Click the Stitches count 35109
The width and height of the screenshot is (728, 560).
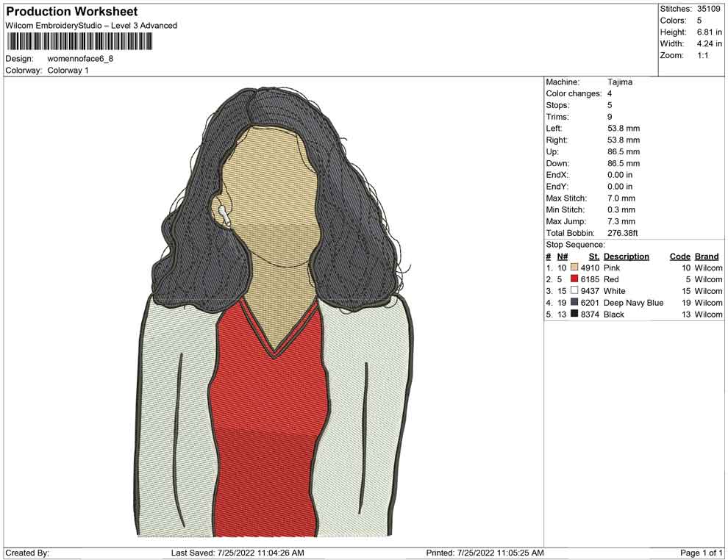click(x=708, y=9)
